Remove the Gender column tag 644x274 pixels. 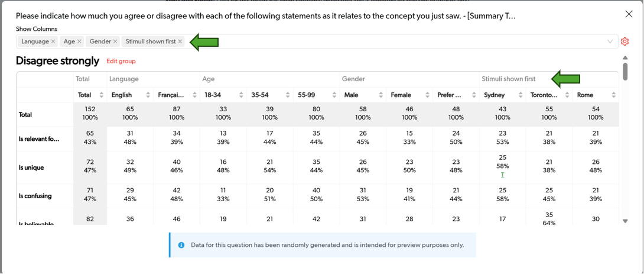115,41
